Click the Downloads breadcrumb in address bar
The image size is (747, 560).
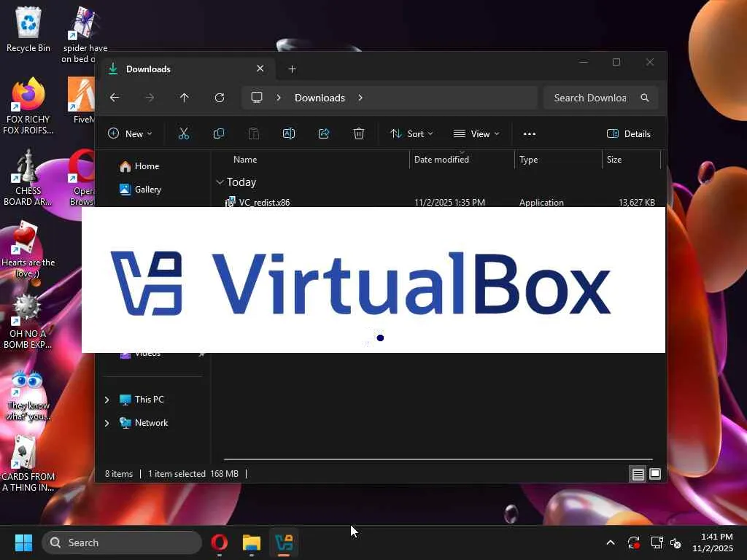coord(320,98)
